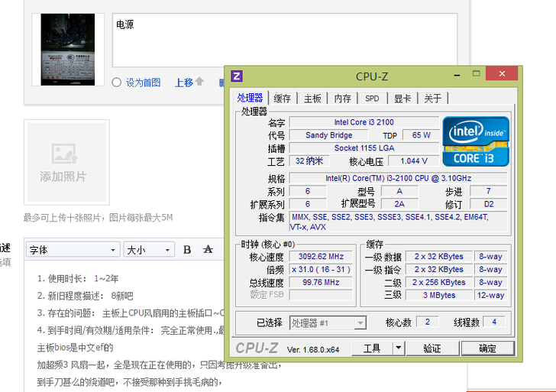Click the 验证 button
556x392 pixels.
[432, 348]
